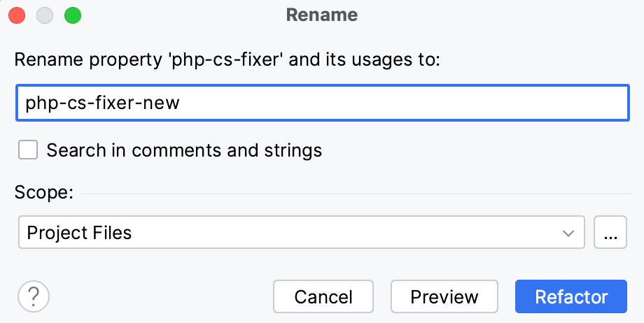Click the yellow minimize window button

click(x=45, y=15)
